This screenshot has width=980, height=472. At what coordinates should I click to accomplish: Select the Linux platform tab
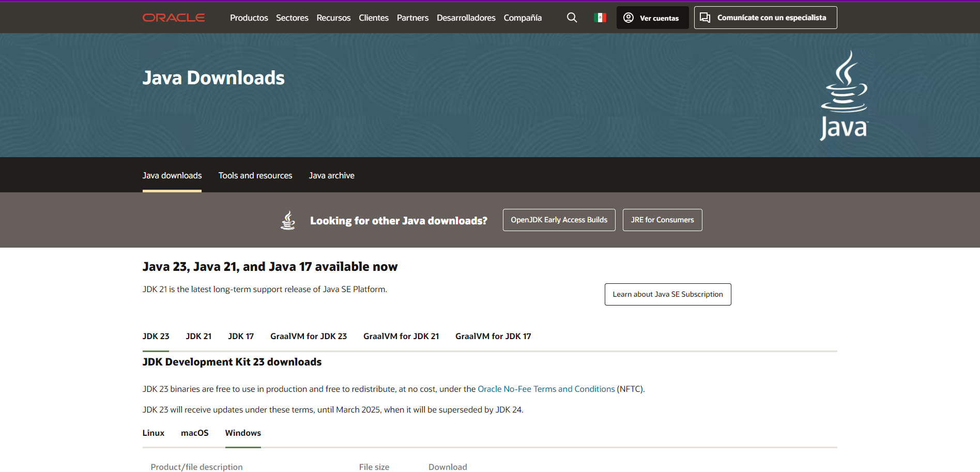tap(154, 433)
